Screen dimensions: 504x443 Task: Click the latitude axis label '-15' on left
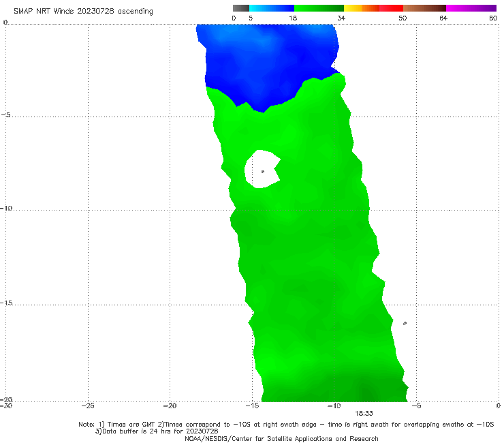coord(6,303)
